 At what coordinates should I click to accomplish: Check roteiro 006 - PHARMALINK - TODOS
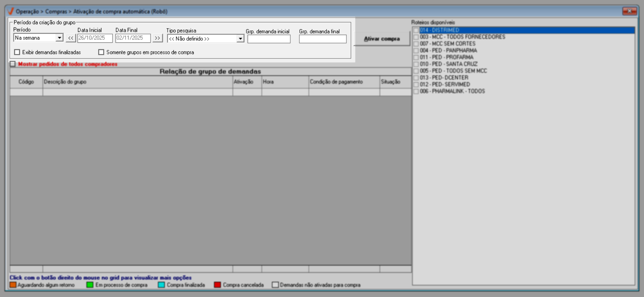[416, 91]
